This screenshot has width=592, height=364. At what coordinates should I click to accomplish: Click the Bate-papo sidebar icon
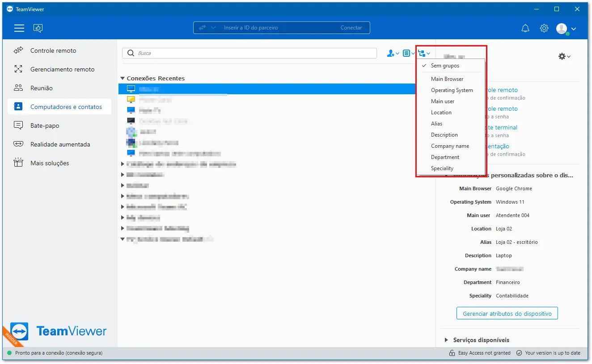pyautogui.click(x=18, y=126)
